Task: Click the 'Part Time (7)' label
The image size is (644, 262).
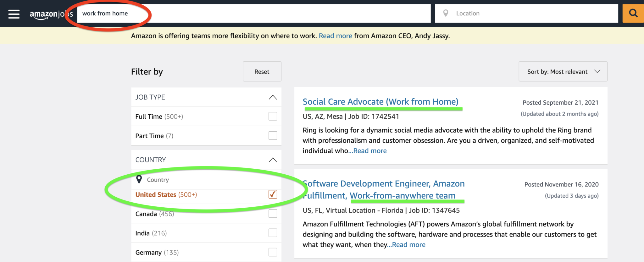Action: [x=154, y=136]
